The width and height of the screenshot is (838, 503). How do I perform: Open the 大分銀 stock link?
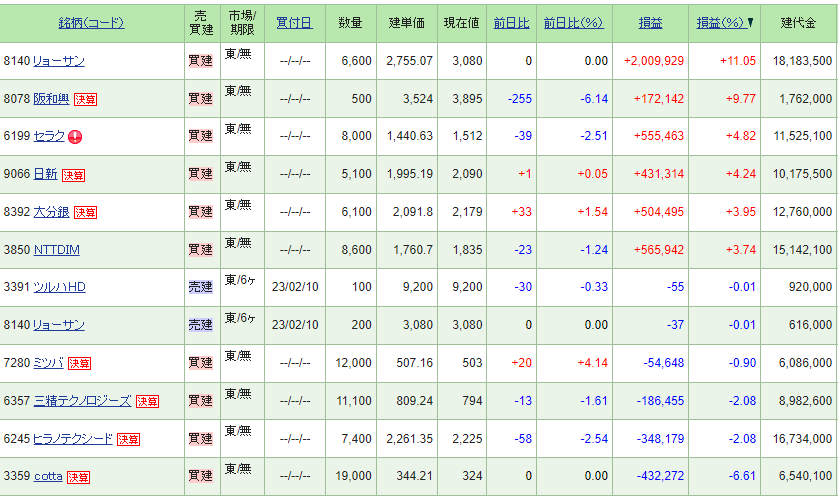(51, 212)
